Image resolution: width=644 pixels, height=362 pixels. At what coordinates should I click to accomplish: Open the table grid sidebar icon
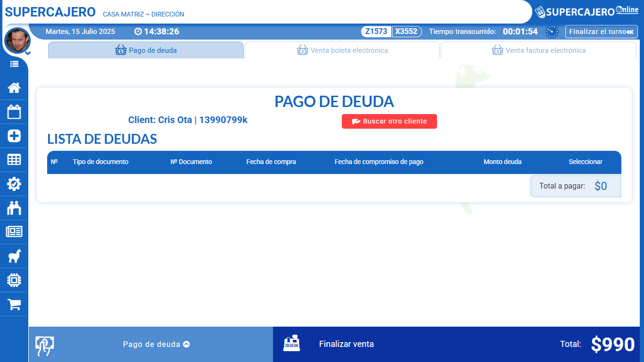(14, 160)
